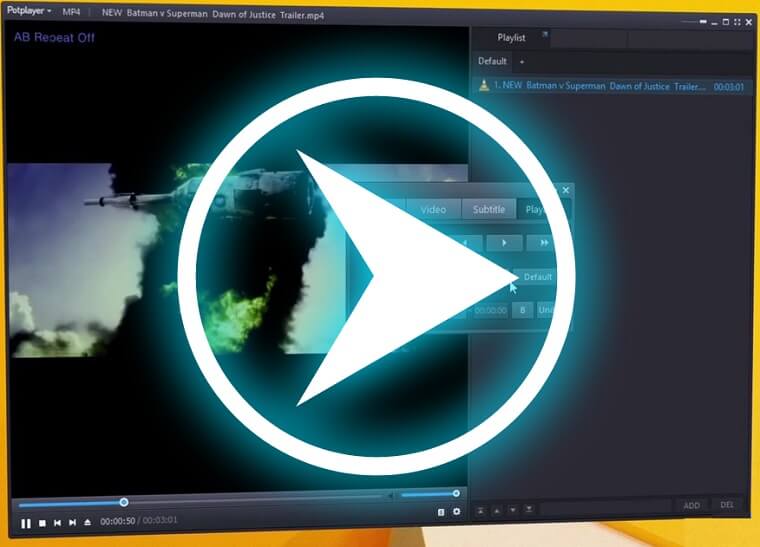Image resolution: width=760 pixels, height=547 pixels.
Task: Select the Batman v Superman playlist entry
Action: [x=613, y=86]
